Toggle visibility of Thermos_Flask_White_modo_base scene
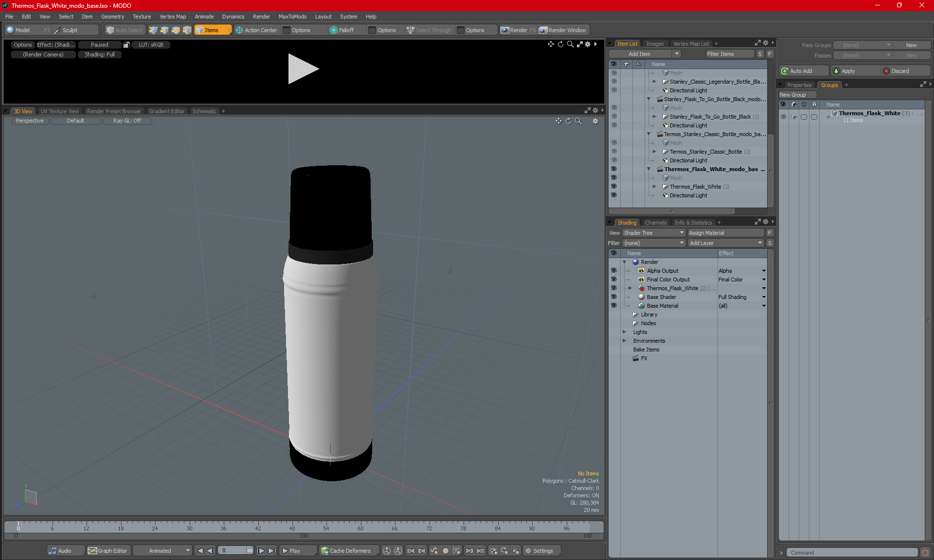 click(x=613, y=169)
